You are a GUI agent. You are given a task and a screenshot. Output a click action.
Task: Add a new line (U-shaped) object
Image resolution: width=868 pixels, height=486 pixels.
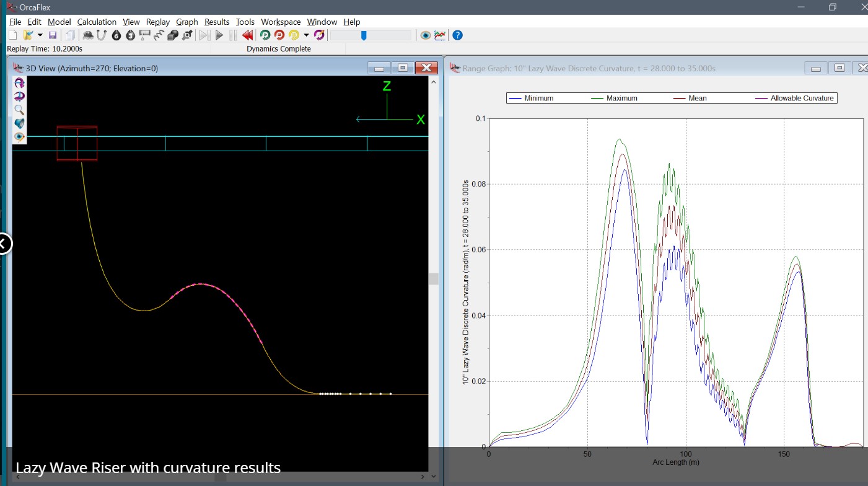(x=102, y=35)
